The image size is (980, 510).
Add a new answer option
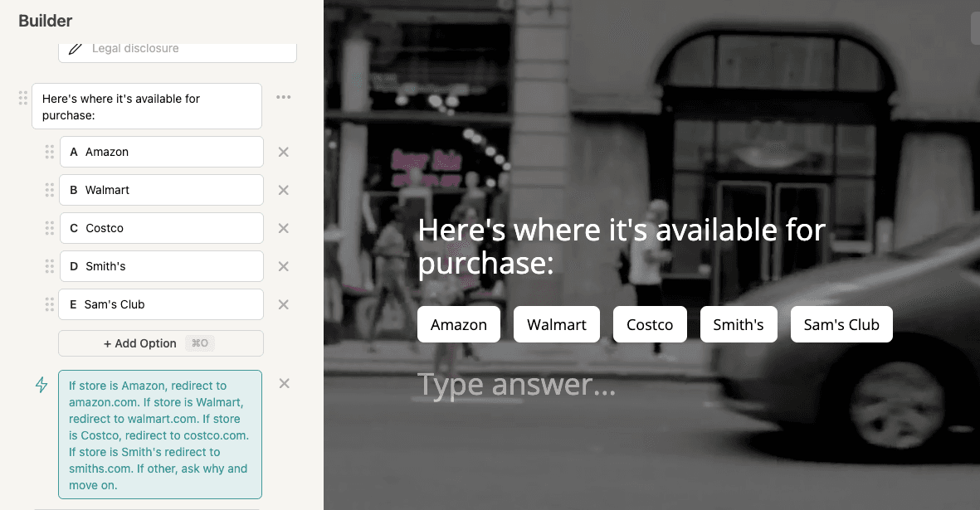click(x=160, y=343)
